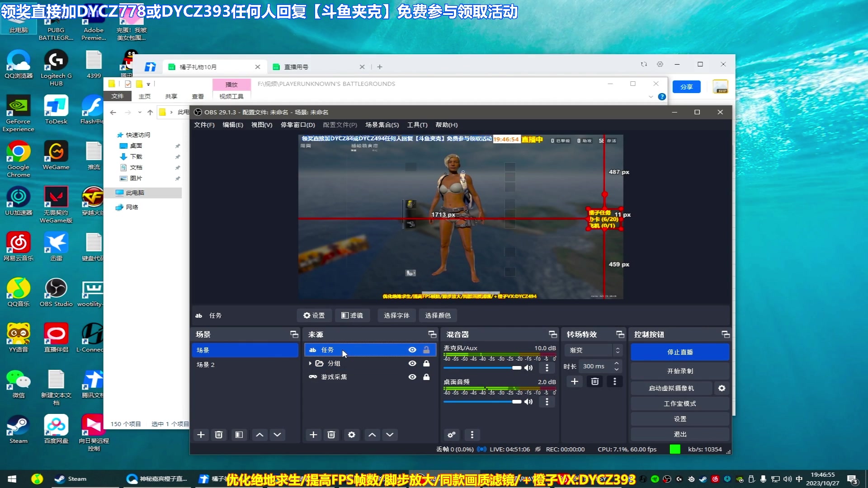Click the configure virtual camera icon
868x488 pixels.
point(722,388)
